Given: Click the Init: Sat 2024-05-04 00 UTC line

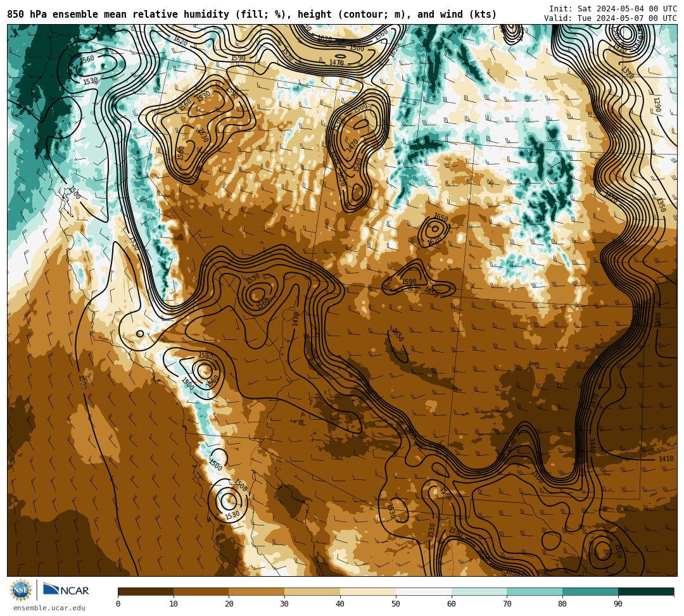Looking at the screenshot, I should click(613, 9).
